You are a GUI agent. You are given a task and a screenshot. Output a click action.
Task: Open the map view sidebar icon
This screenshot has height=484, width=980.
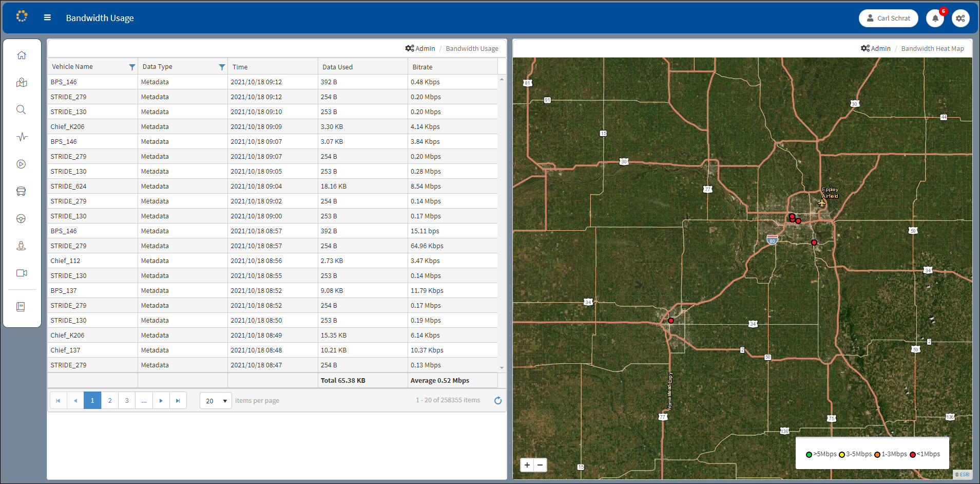tap(21, 82)
